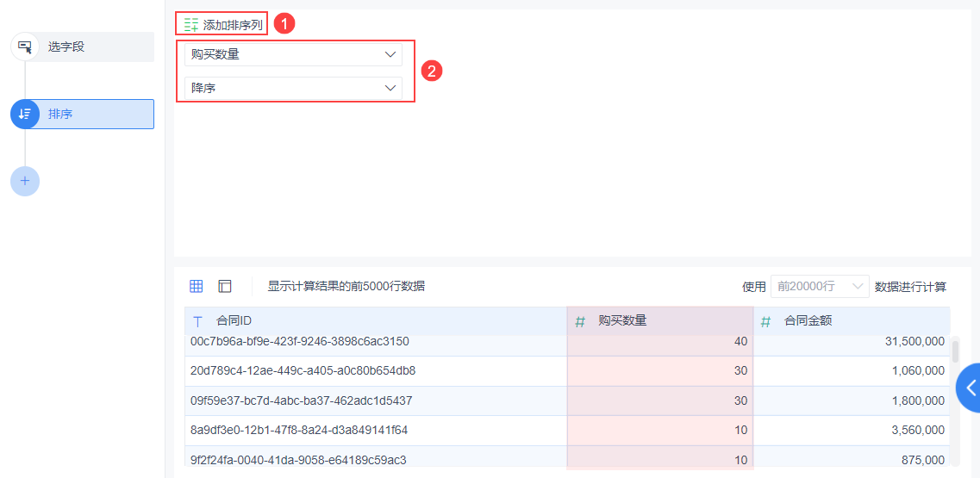Click the 添加排序列 green icon

190,25
